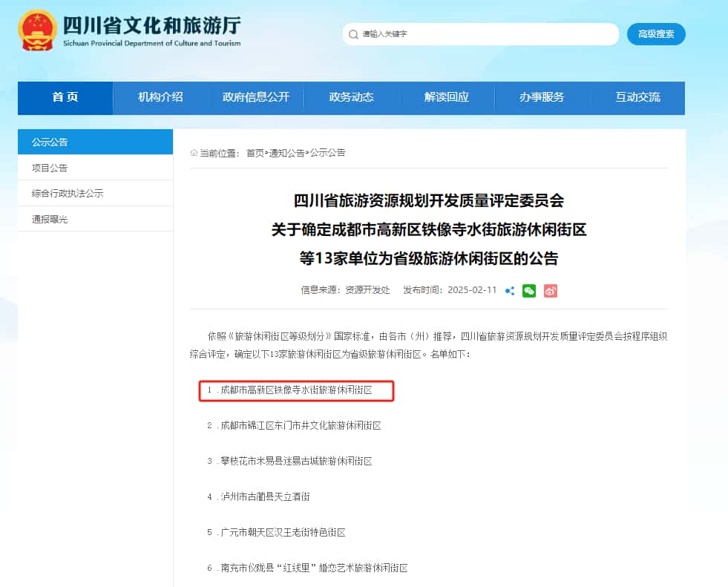Open 政府信息公开 navigation menu
This screenshot has width=728, height=587.
point(256,97)
